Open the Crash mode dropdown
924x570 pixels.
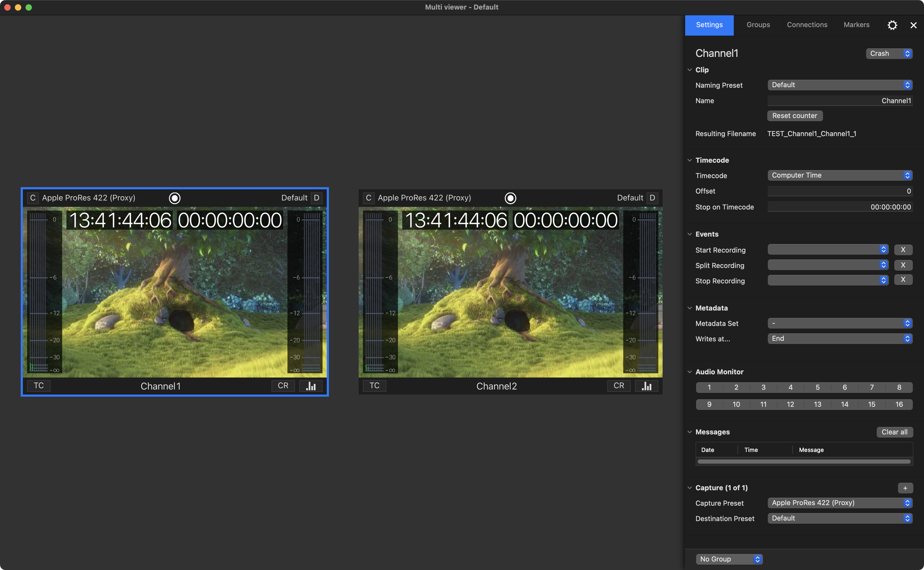889,53
